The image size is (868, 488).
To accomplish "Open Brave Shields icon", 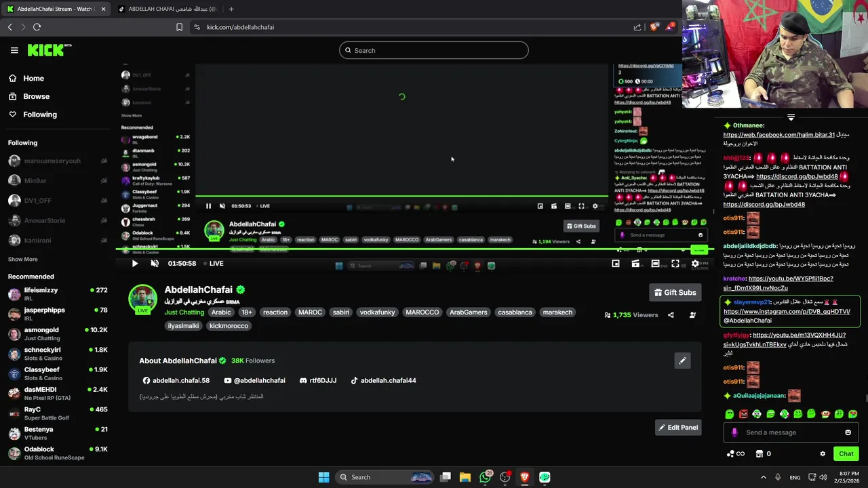I will [x=654, y=27].
